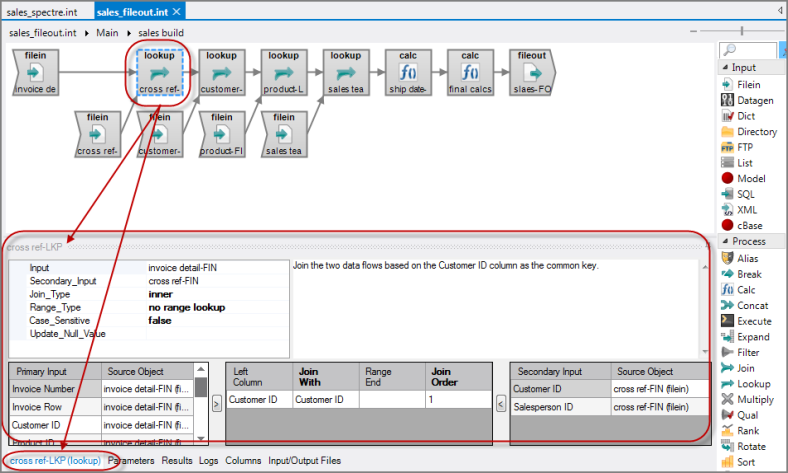Screen dimensions: 788x473
Task: Select the cross ref- filein node
Action: tap(97, 134)
